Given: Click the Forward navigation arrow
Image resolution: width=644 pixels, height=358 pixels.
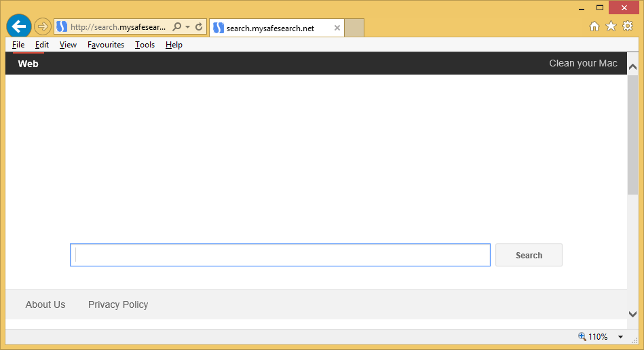Looking at the screenshot, I should pyautogui.click(x=42, y=27).
